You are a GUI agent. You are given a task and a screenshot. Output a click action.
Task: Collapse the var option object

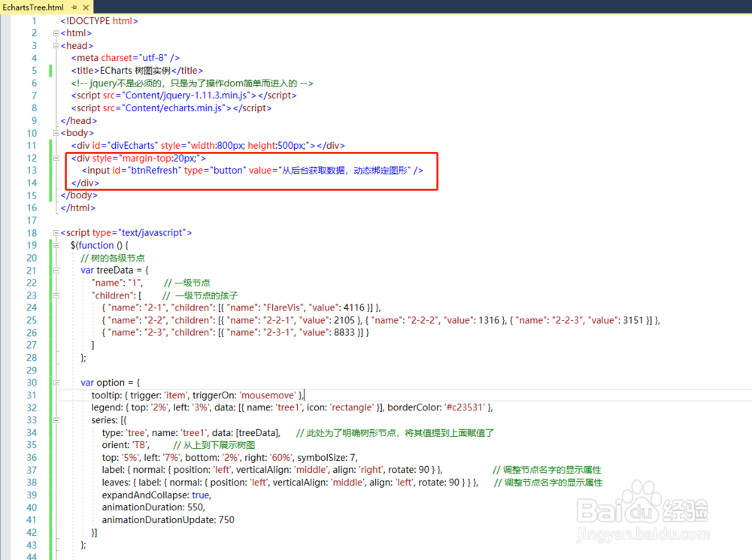pyautogui.click(x=56, y=383)
